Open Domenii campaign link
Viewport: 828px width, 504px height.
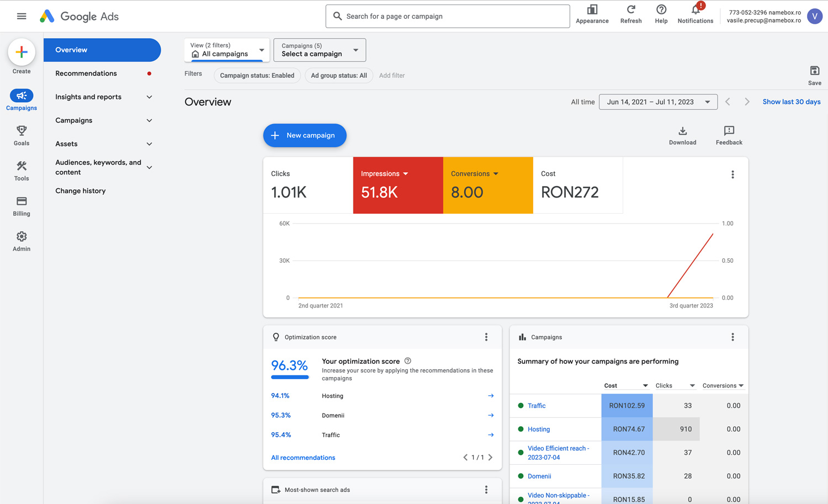[x=539, y=476]
